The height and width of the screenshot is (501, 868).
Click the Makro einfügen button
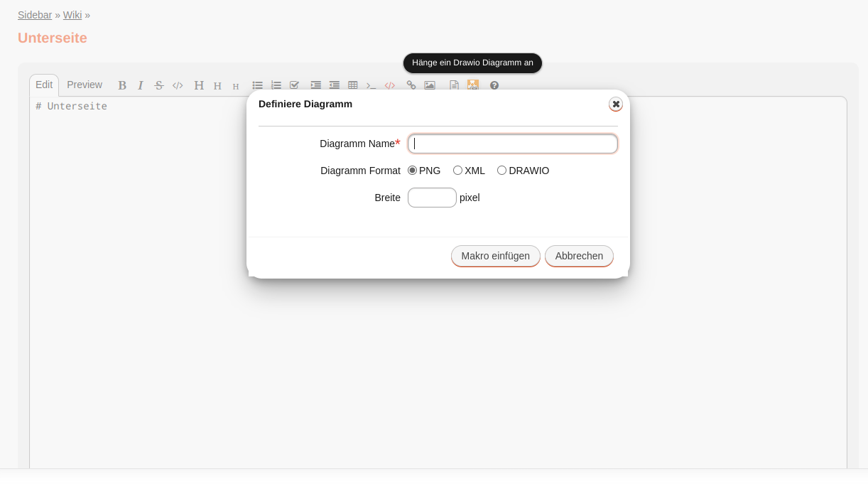pos(495,256)
